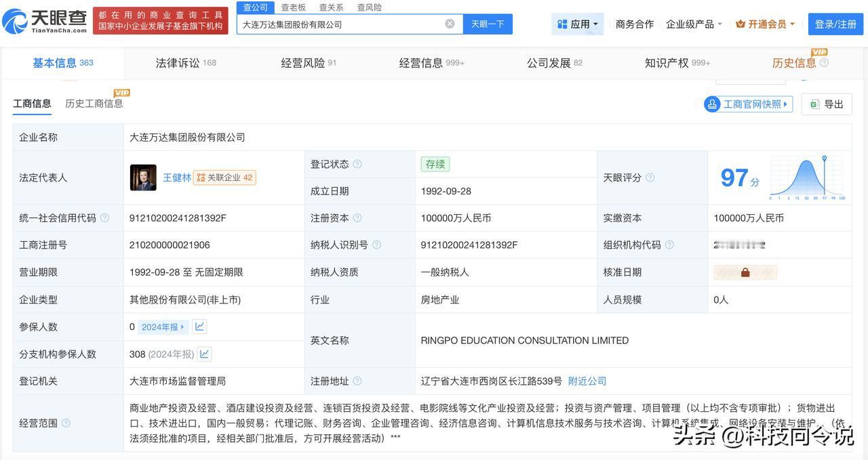The width and height of the screenshot is (868, 460).
Task: Select 其他股份有限公司(非上市) text
Action: pyautogui.click(x=185, y=299)
